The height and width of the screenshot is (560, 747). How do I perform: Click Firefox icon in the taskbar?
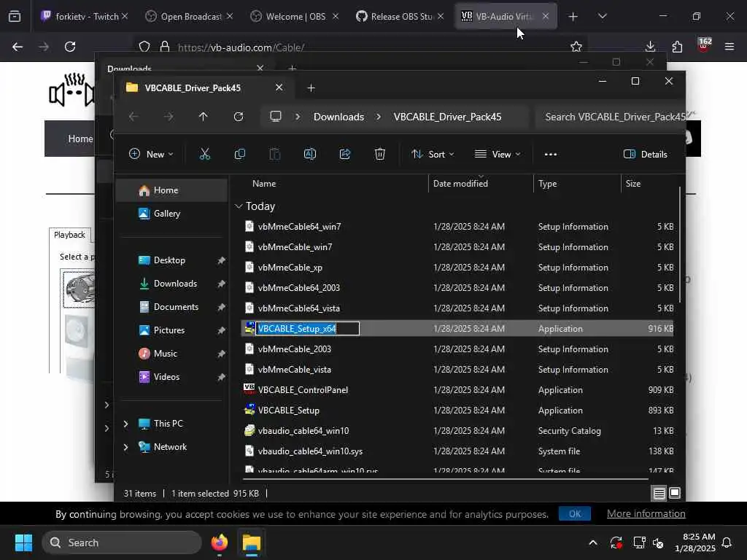[x=219, y=542]
